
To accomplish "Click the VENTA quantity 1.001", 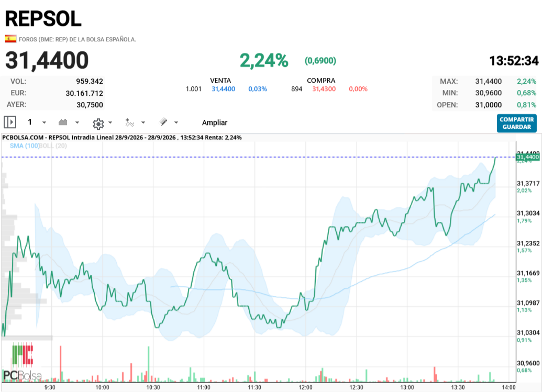I will [194, 89].
